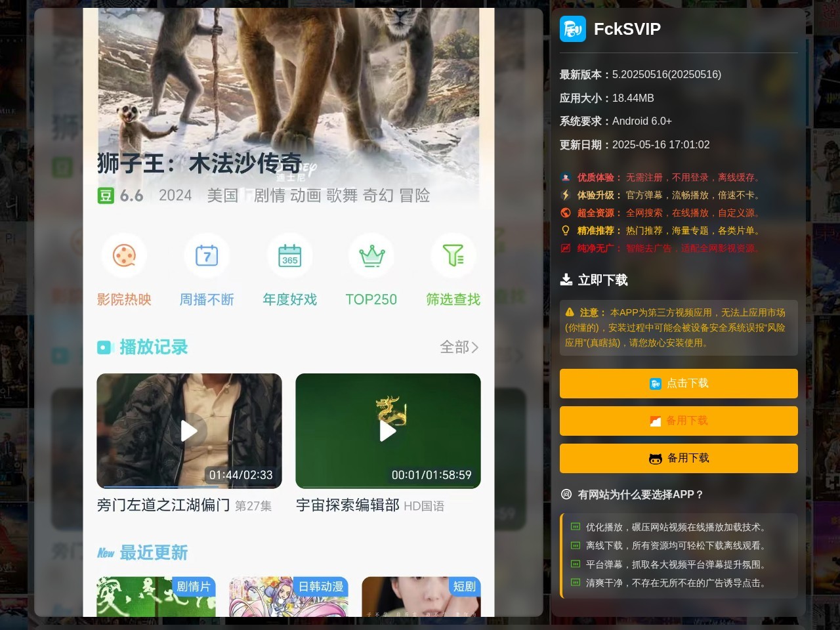Click the 播放记录 camera icon

(106, 347)
